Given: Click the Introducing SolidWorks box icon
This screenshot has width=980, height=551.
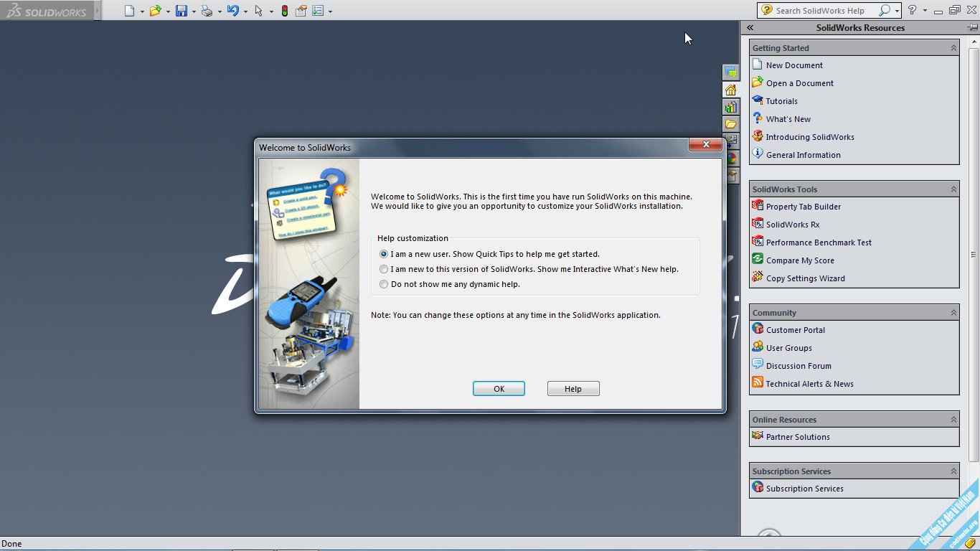Looking at the screenshot, I should click(x=758, y=136).
